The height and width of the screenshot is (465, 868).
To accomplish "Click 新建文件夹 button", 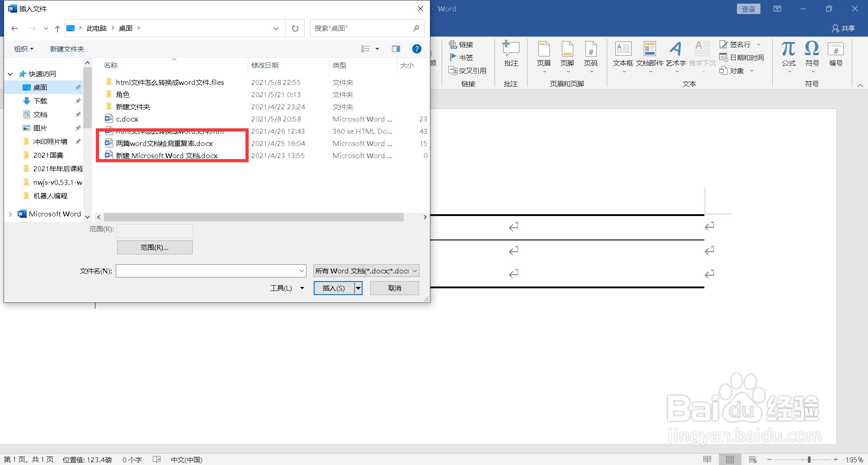I will [67, 49].
